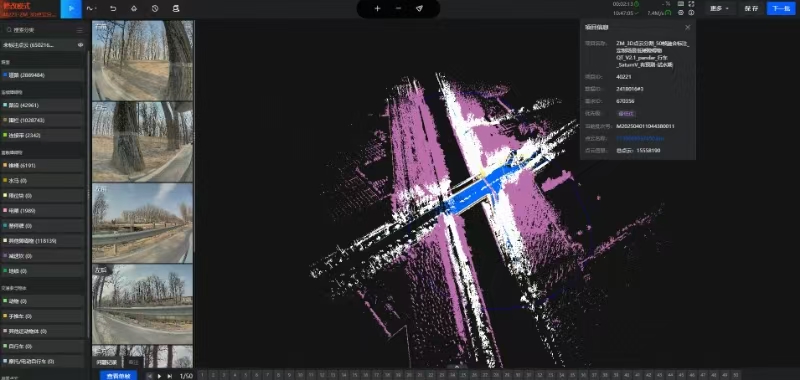Select the eraser tool icon
Image resolution: width=800 pixels, height=380 pixels.
(134, 9)
